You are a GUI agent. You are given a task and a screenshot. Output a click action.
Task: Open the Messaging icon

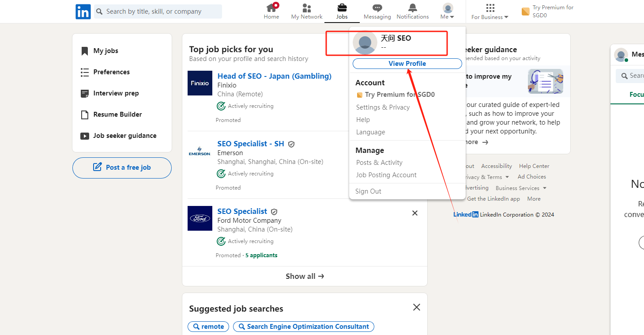click(377, 8)
